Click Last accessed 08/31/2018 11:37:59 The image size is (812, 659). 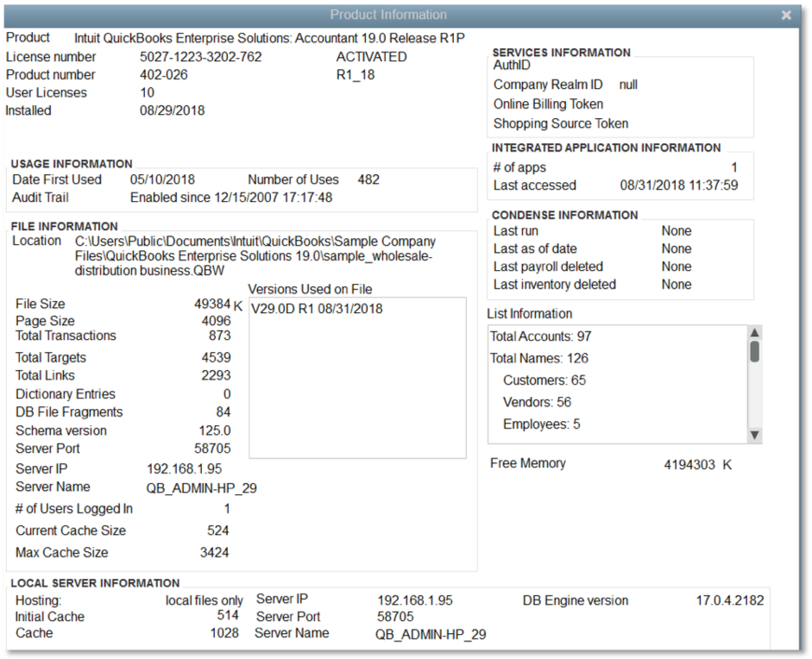coord(679,185)
